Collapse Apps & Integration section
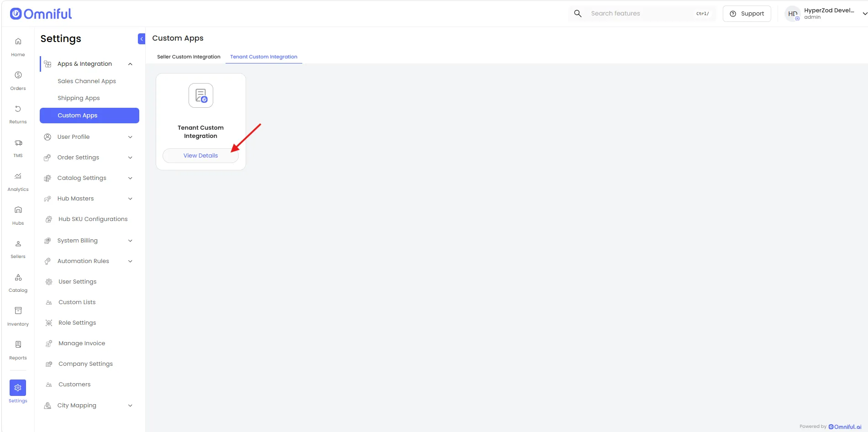Image resolution: width=868 pixels, height=432 pixels. pos(130,64)
